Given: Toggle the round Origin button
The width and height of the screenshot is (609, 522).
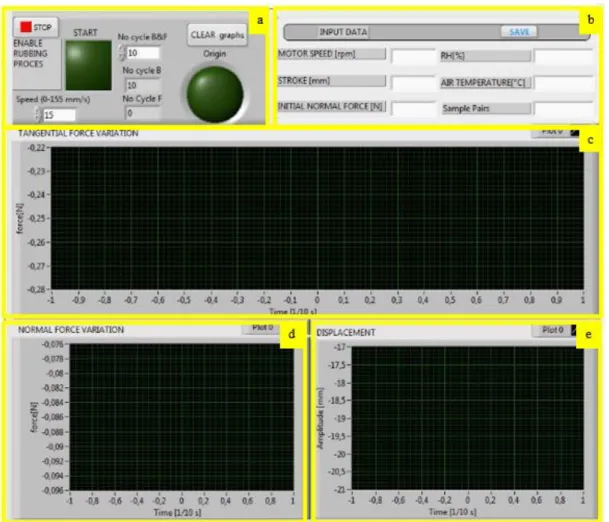Looking at the screenshot, I should [x=215, y=94].
